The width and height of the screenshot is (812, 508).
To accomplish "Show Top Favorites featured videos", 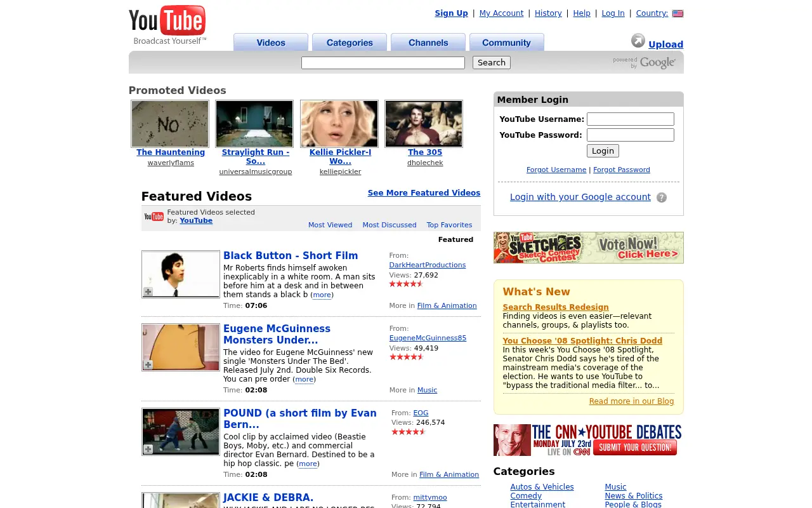I will click(x=449, y=225).
